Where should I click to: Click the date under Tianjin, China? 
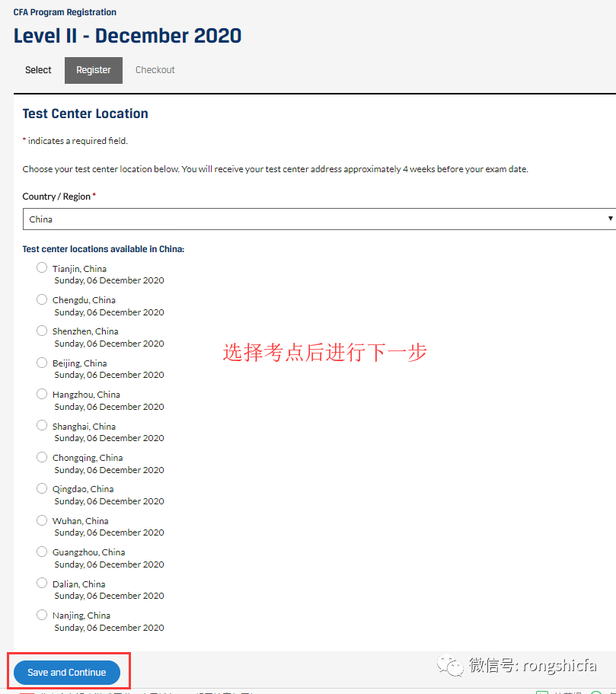(110, 280)
